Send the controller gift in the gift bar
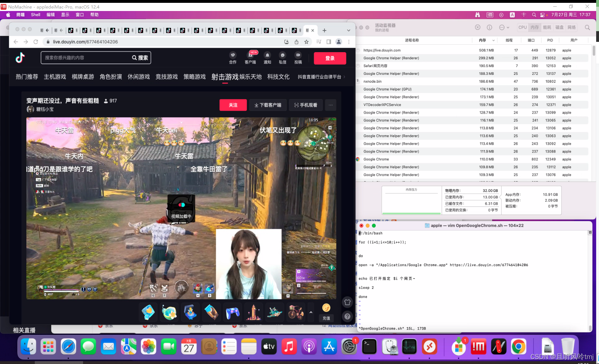599x364 pixels. [x=233, y=313]
